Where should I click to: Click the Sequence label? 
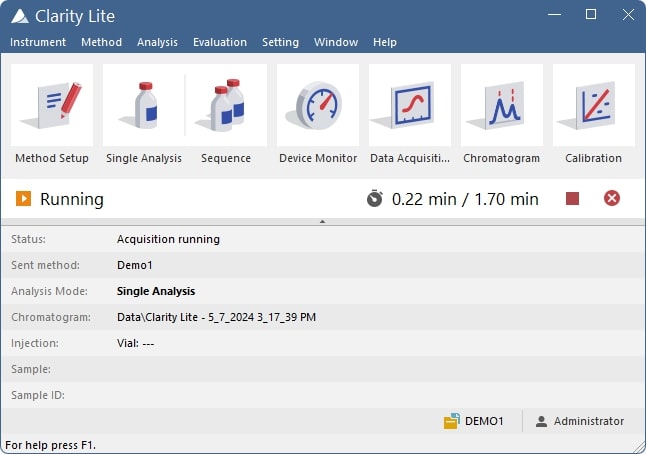point(226,158)
